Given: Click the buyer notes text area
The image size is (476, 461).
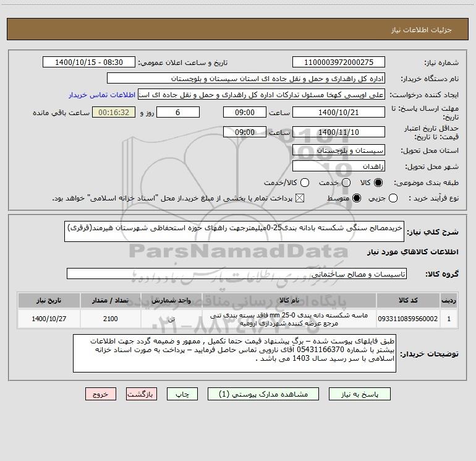Looking at the screenshot, I should coord(234,353).
